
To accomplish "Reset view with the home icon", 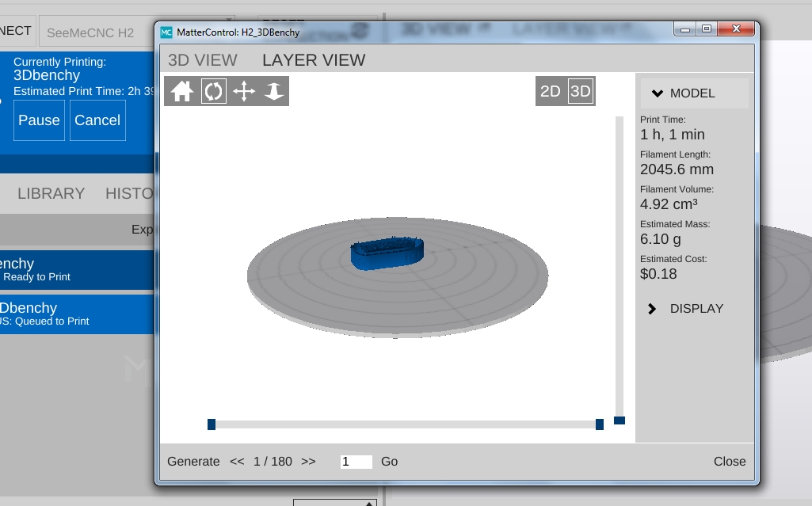I will point(182,91).
